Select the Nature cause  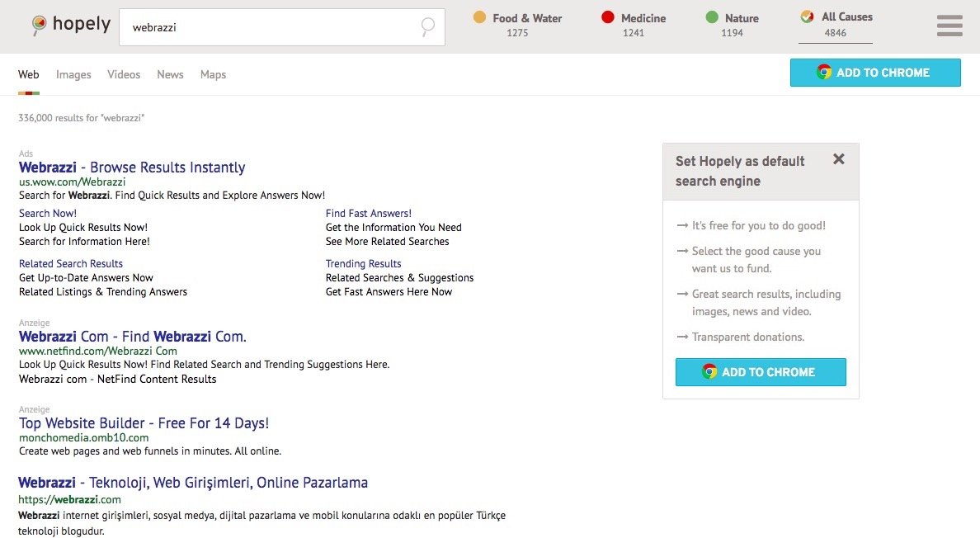pyautogui.click(x=732, y=25)
